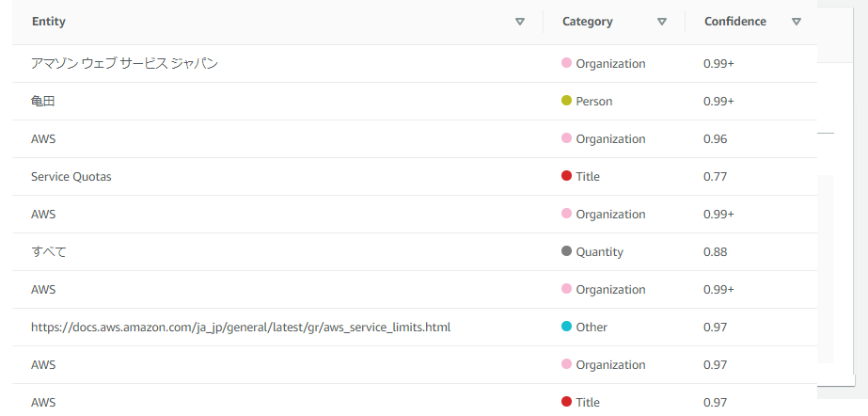Click the Category column header label

(588, 22)
